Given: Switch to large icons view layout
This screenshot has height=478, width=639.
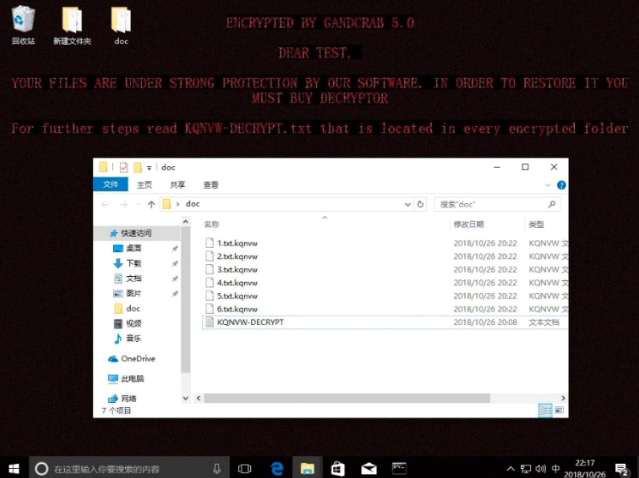Looking at the screenshot, I should coord(560,410).
